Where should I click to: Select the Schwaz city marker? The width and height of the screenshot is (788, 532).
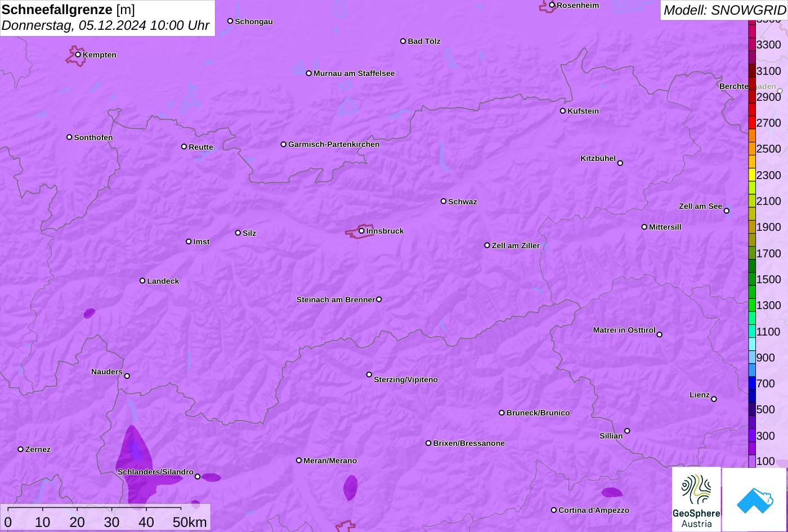click(444, 201)
